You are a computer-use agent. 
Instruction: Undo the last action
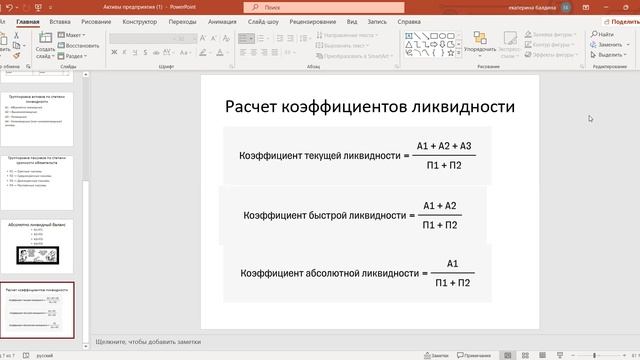tap(10, 7)
